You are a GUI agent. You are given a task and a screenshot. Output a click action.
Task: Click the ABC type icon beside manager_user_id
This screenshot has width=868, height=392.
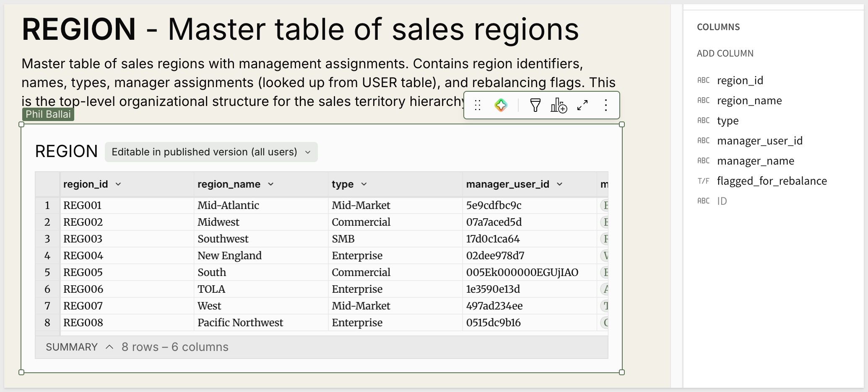tap(703, 141)
